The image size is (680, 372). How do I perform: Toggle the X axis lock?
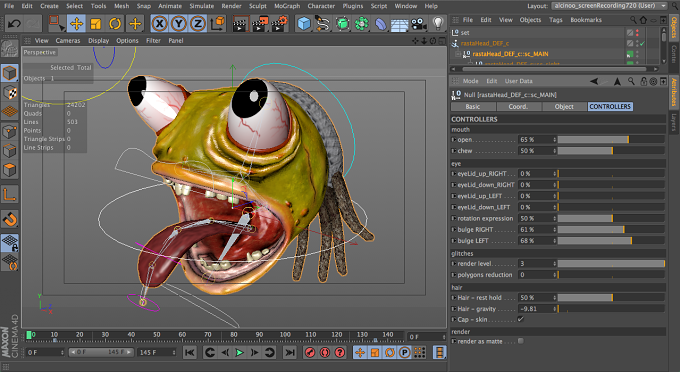click(160, 23)
